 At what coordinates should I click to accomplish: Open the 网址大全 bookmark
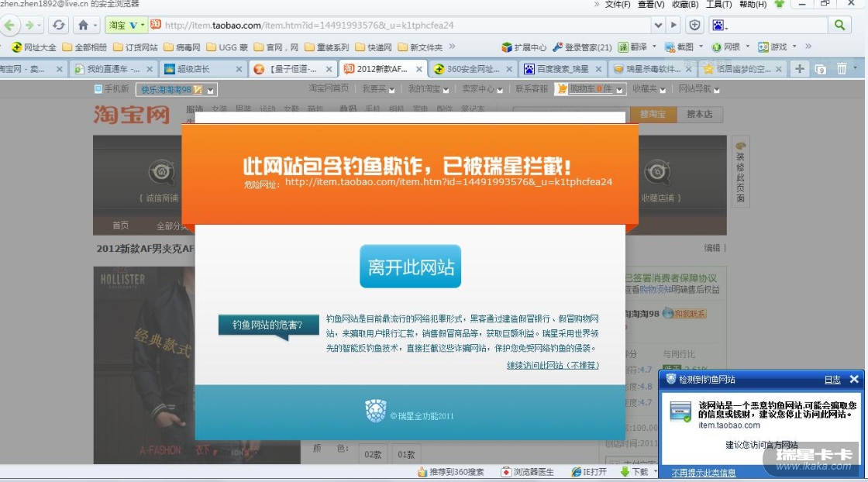pyautogui.click(x=34, y=47)
